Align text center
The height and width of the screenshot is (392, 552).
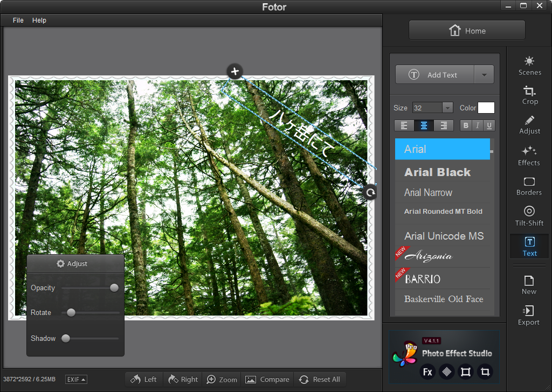[424, 125]
